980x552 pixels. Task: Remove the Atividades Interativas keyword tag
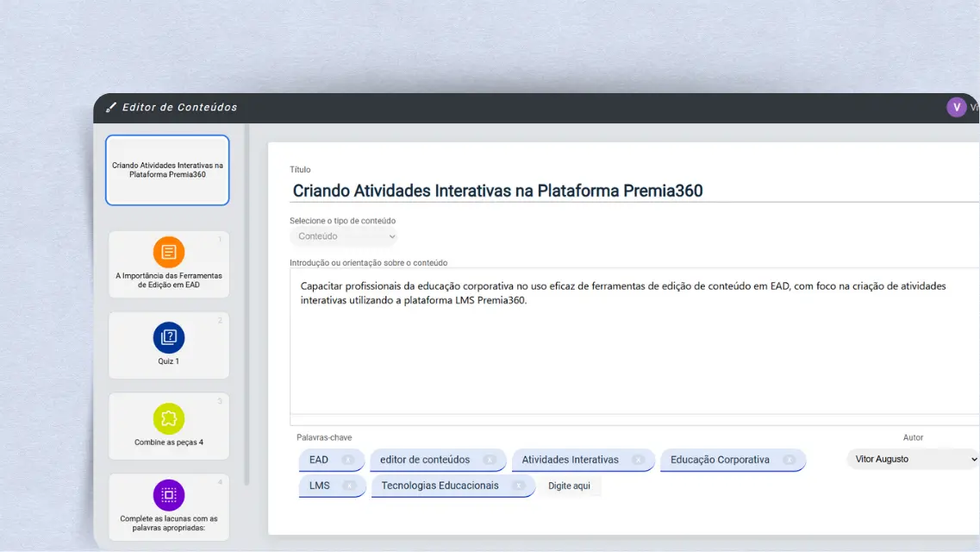click(x=638, y=460)
